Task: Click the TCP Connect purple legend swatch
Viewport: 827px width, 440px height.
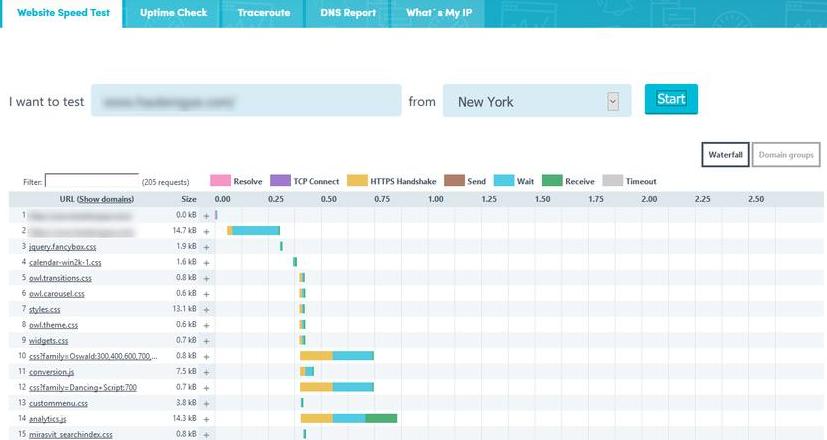Action: click(x=280, y=180)
